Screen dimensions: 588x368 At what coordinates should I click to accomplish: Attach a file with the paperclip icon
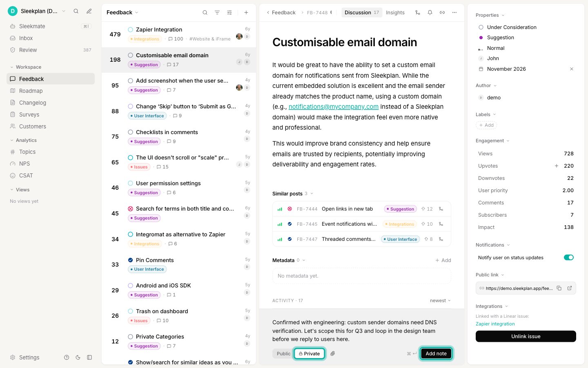tap(333, 354)
